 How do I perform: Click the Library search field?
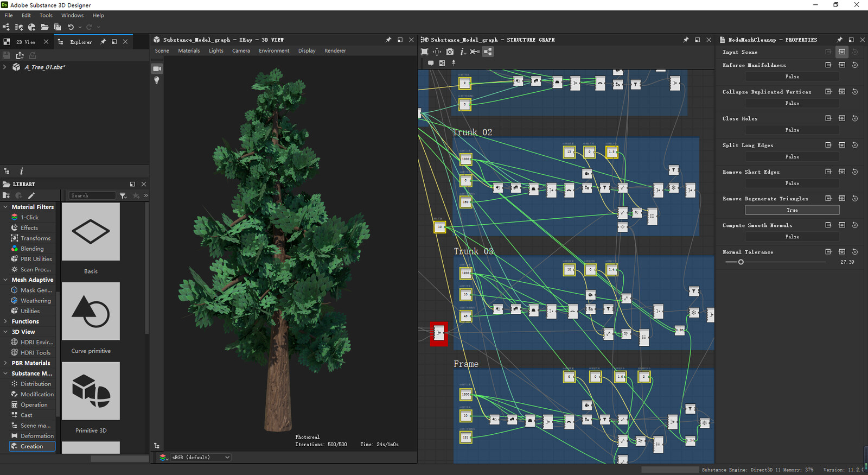pyautogui.click(x=92, y=195)
